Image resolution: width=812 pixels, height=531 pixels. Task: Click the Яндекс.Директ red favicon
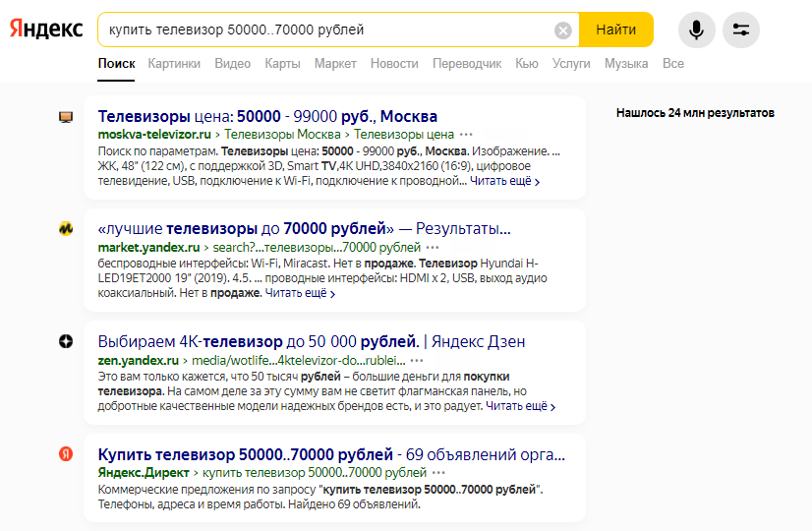[x=66, y=454]
